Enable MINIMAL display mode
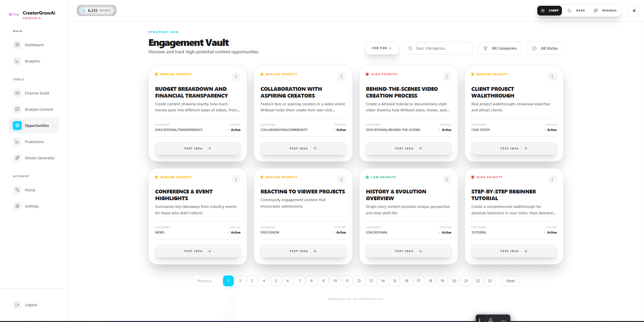644x322 pixels. (x=605, y=10)
